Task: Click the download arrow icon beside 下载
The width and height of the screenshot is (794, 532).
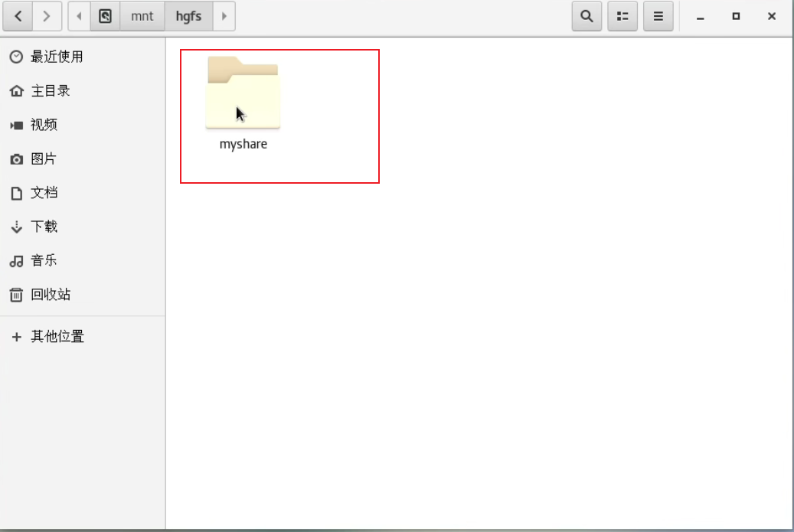Action: (x=16, y=227)
